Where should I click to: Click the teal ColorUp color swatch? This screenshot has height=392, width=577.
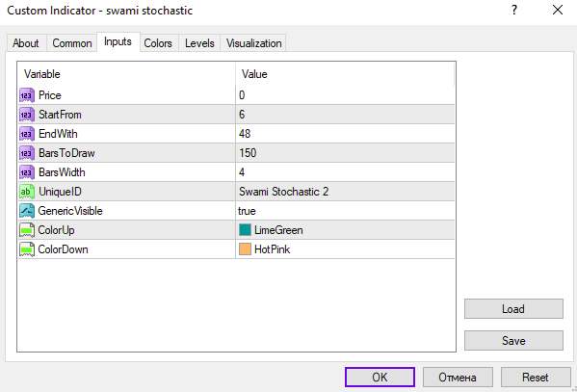pos(245,229)
